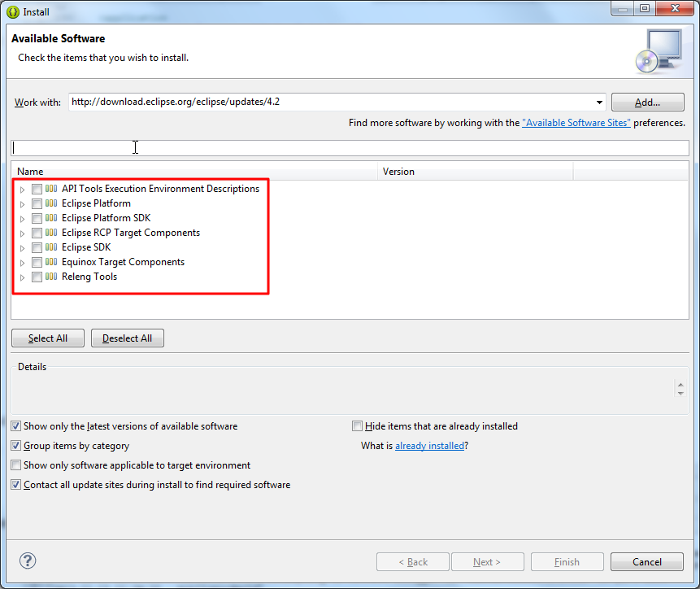Click the category icon beside Releng Tools
This screenshot has height=589, width=700.
[x=51, y=277]
